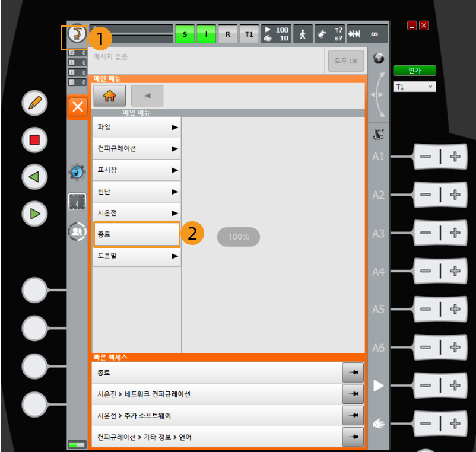Minimize the smartPAD window
The image size is (476, 452).
412,26
